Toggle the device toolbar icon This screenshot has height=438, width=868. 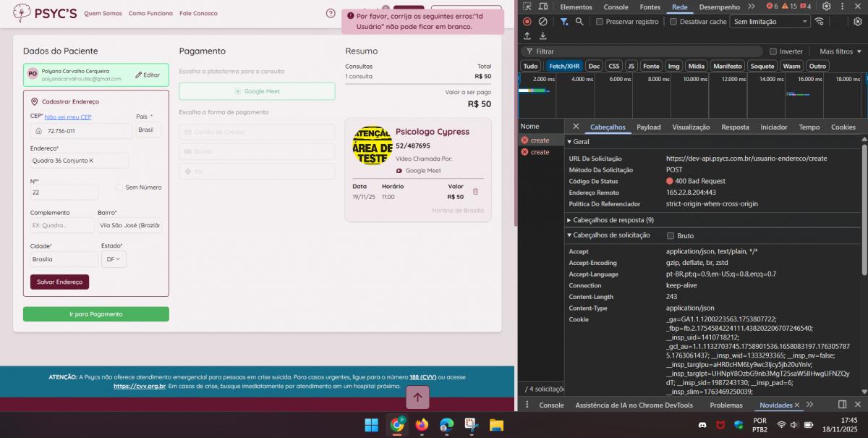pos(542,7)
